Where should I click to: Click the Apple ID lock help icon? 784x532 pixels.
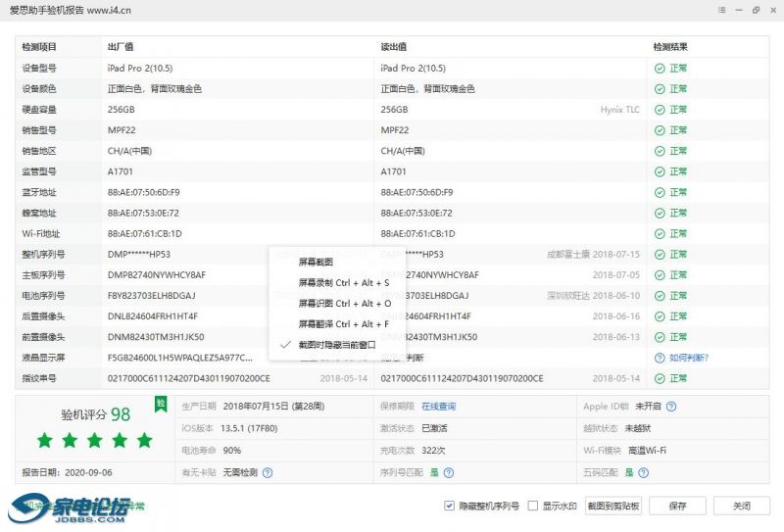point(671,407)
